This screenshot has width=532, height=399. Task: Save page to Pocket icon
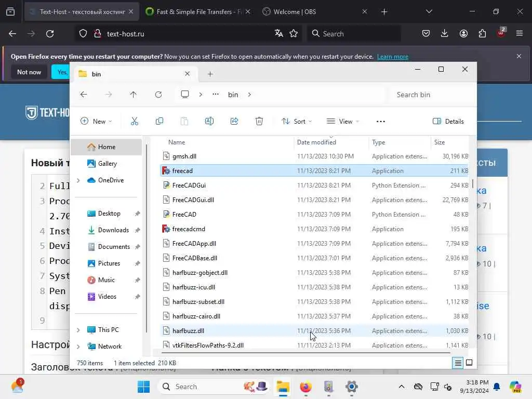426,34
